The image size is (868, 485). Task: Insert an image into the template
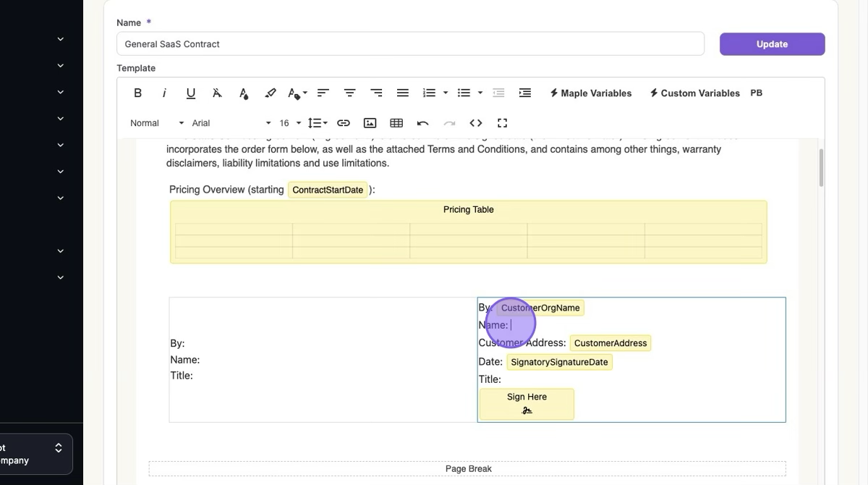tap(370, 123)
